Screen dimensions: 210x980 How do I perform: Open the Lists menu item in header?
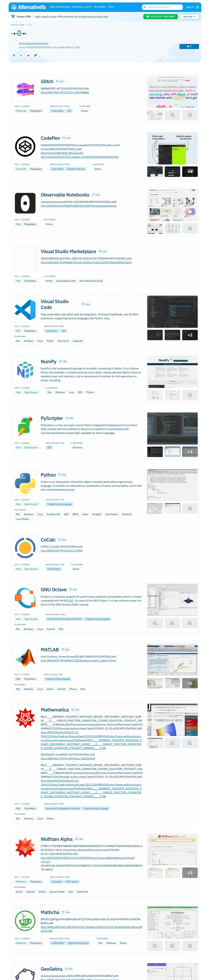(111, 7)
